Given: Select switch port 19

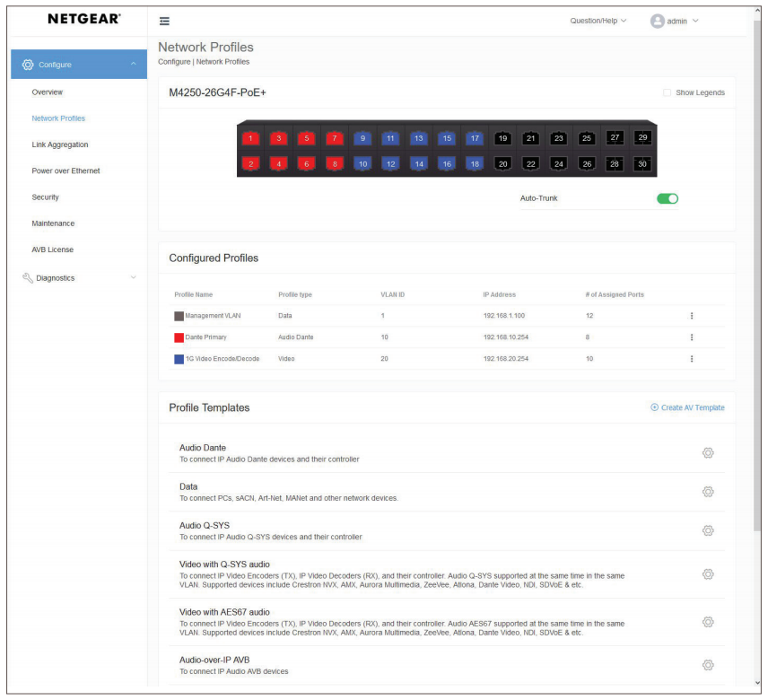Looking at the screenshot, I should coord(502,138).
